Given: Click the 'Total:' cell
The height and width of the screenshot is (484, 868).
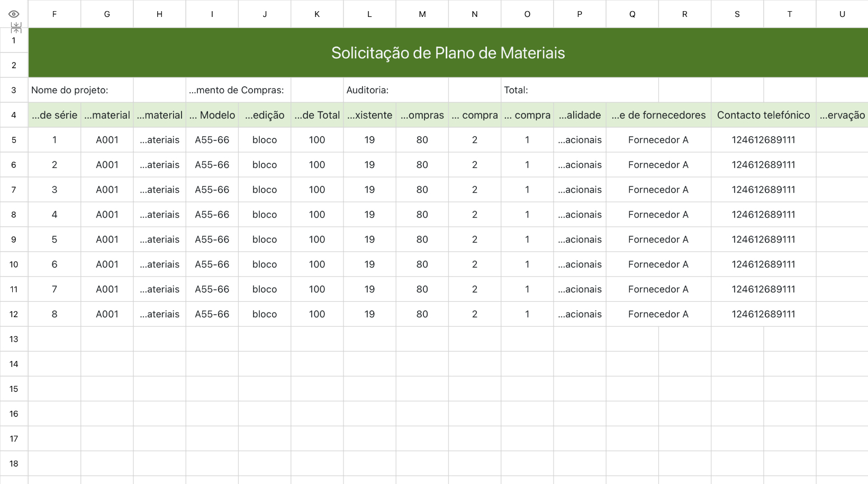Looking at the screenshot, I should tap(580, 90).
